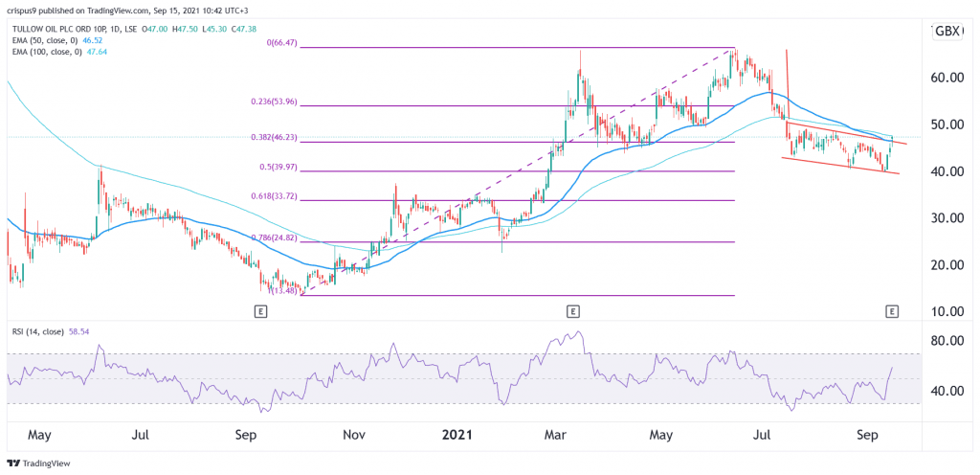Click the earnings 'E' marker near September 2021
The height and width of the screenshot is (475, 980).
(x=893, y=310)
